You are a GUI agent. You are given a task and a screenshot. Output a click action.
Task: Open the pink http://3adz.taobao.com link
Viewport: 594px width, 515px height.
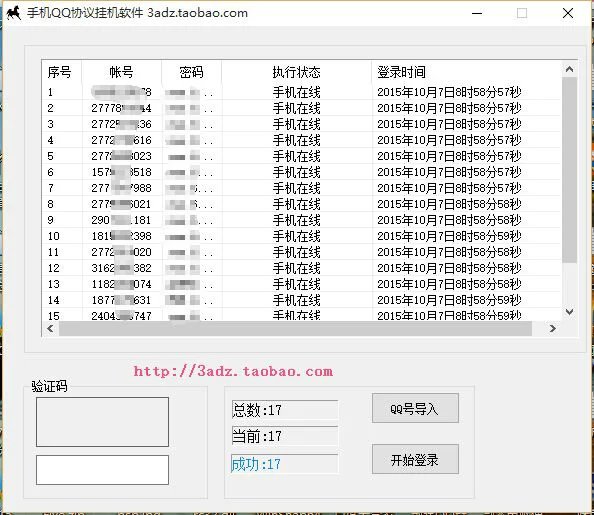tap(233, 371)
